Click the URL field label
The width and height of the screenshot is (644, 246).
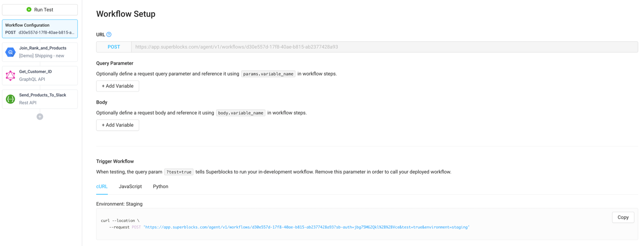click(101, 35)
